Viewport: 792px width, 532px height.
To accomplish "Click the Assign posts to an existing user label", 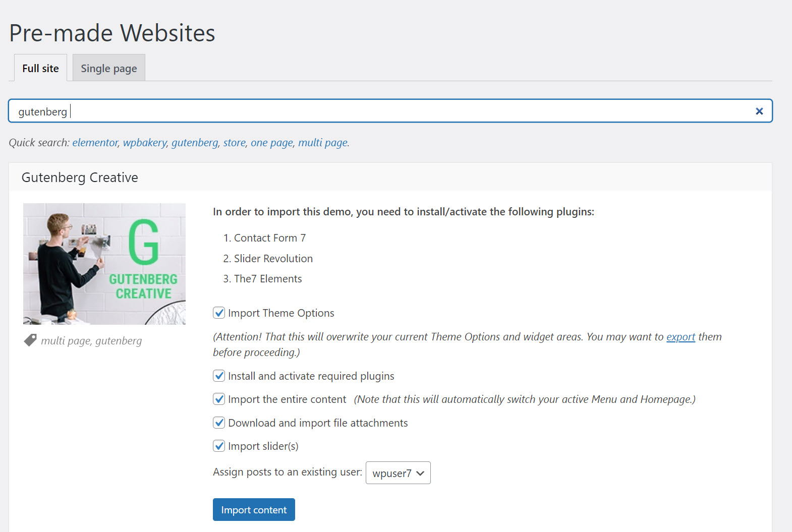I will 288,472.
